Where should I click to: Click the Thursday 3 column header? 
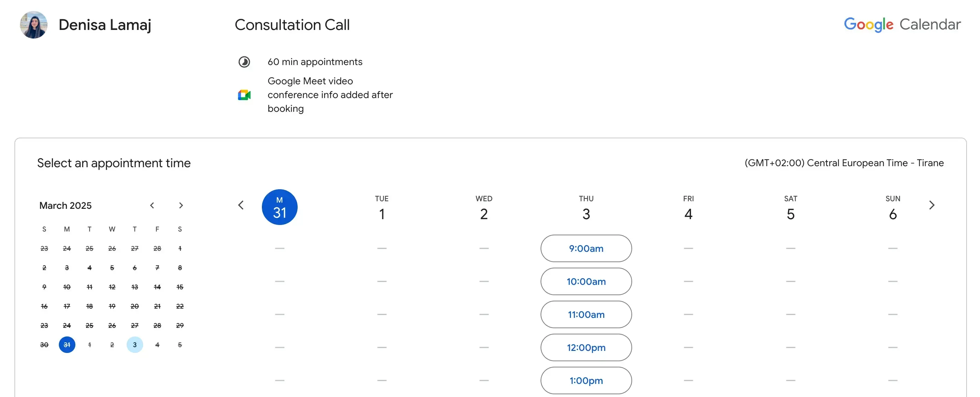point(586,207)
